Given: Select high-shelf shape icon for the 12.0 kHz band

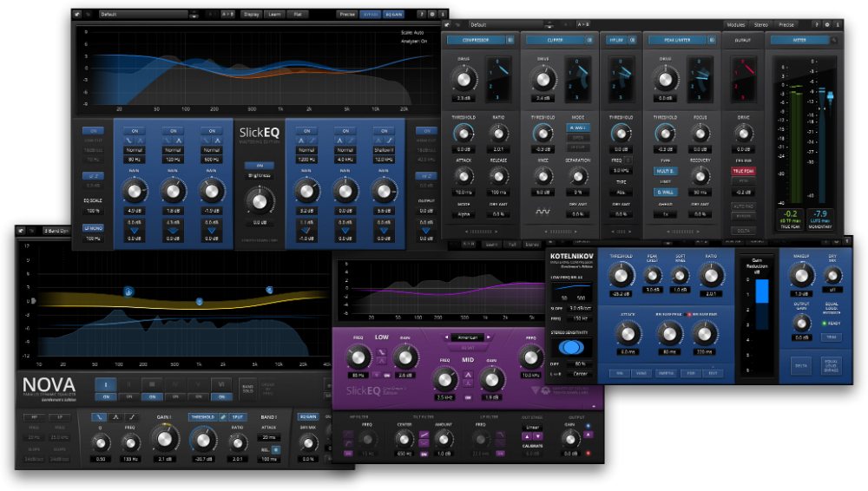Looking at the screenshot, I should (389, 141).
